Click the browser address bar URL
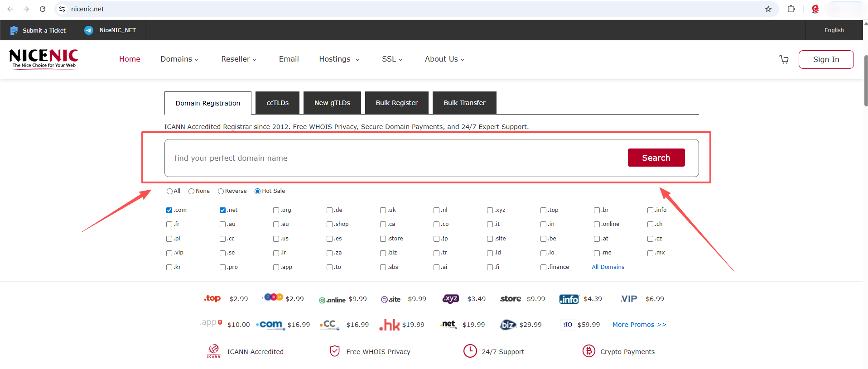Viewport: 868px width, 369px height. 87,9
